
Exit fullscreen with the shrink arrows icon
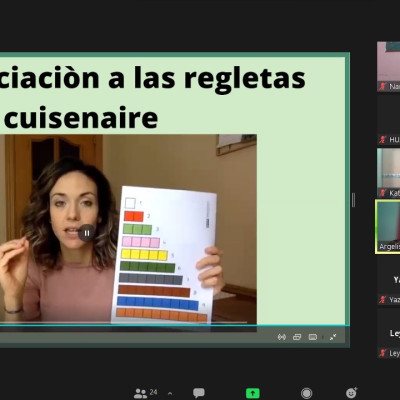click(333, 337)
